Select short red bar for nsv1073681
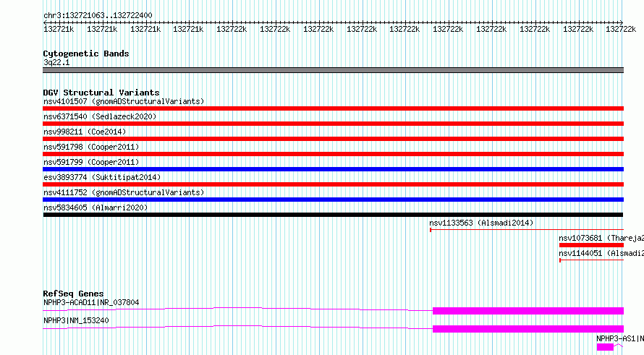Screen dimensions: 644x355 point(591,245)
